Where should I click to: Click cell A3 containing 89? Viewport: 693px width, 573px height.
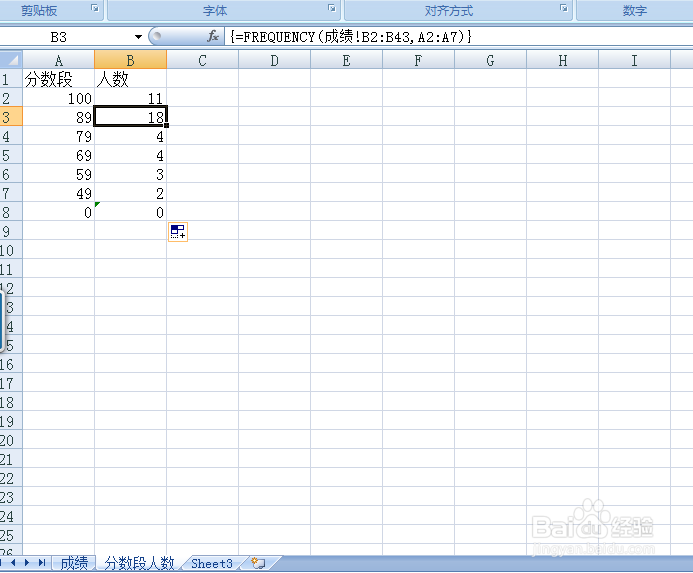coord(58,117)
